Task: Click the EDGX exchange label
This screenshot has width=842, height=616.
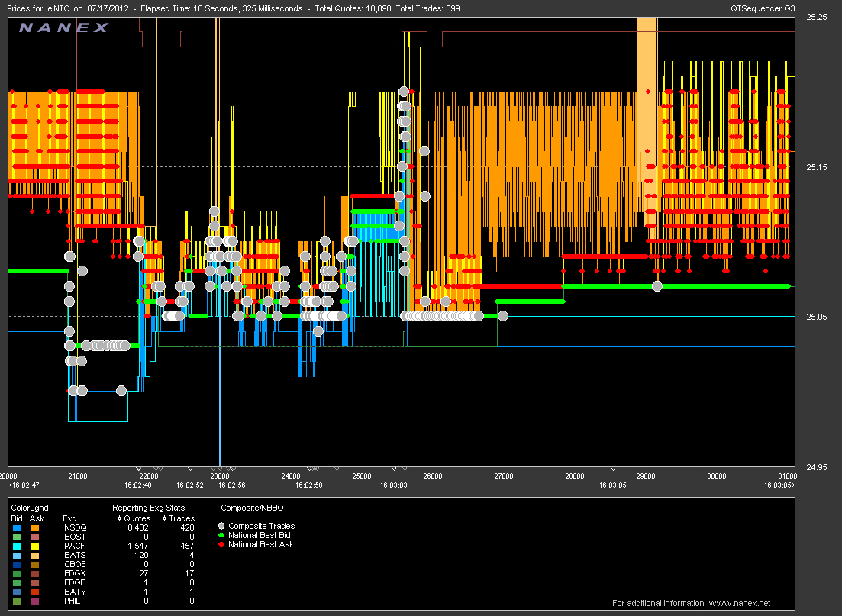Action: click(75, 573)
